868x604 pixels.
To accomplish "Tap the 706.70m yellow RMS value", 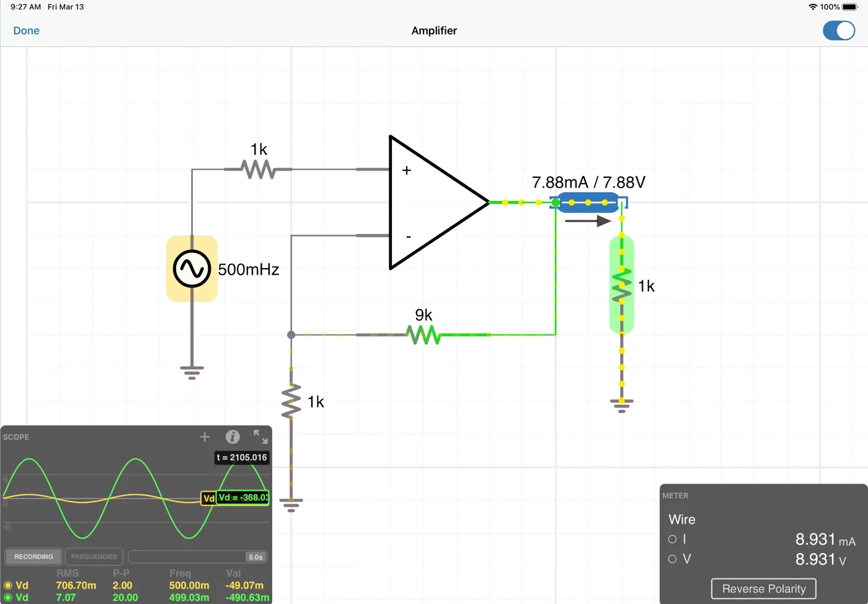I will pyautogui.click(x=76, y=585).
